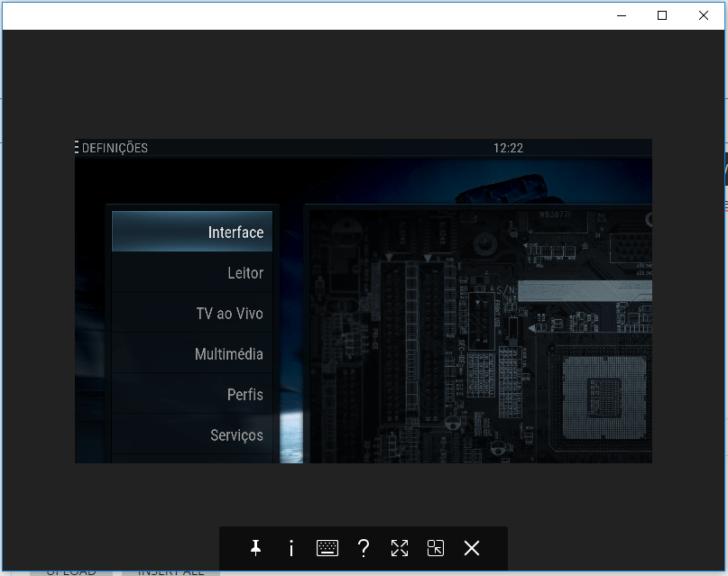
Task: Select the Interface settings category
Action: coord(192,232)
